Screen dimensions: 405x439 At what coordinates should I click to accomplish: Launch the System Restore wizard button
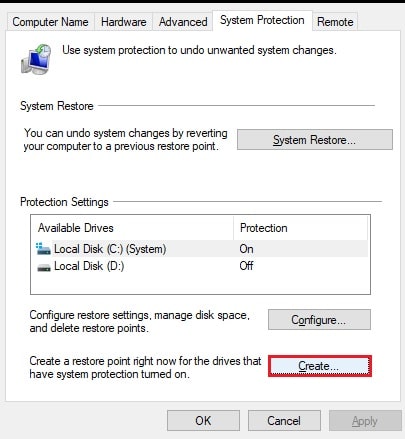tap(315, 140)
